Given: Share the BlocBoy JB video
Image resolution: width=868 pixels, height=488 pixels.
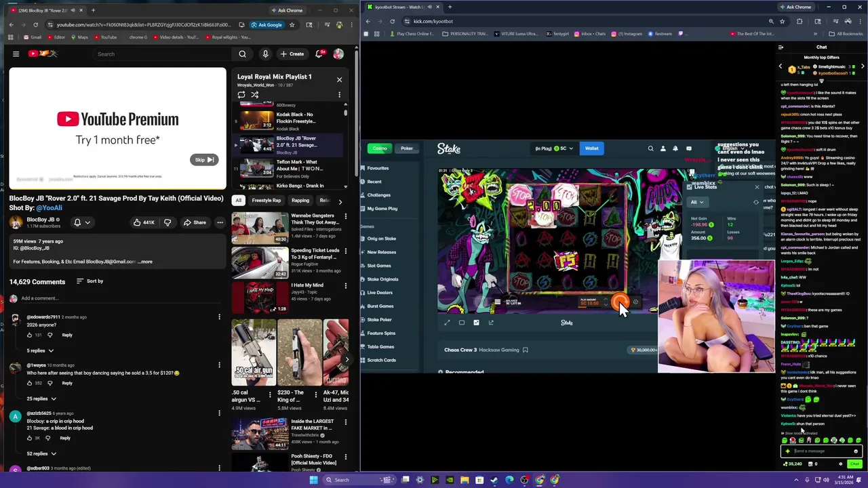Looking at the screenshot, I should click(x=195, y=222).
